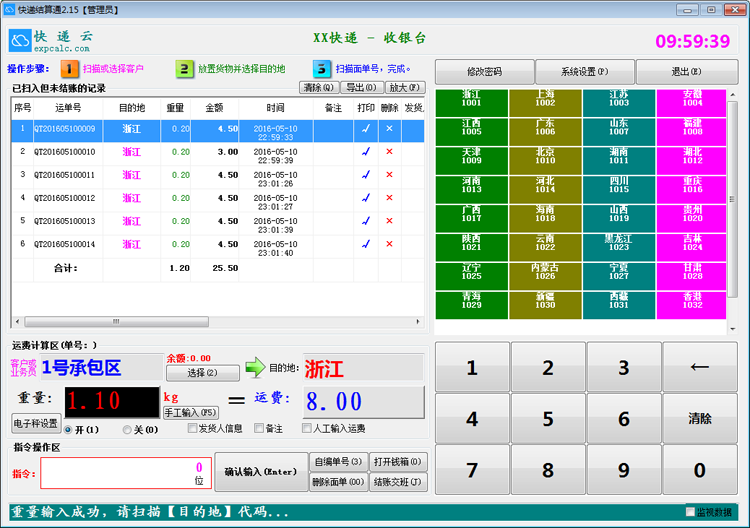Click the print checkmark for QT201605100009

(x=366, y=129)
